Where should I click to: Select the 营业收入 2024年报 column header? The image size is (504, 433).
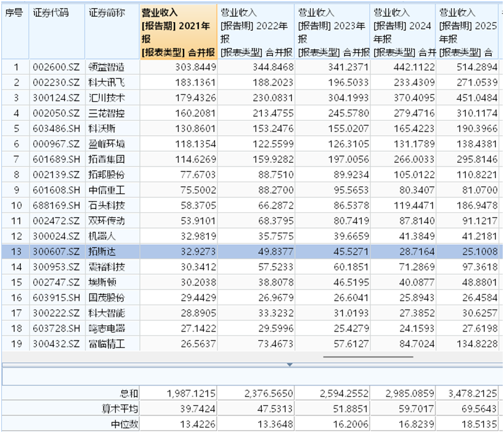coord(403,31)
